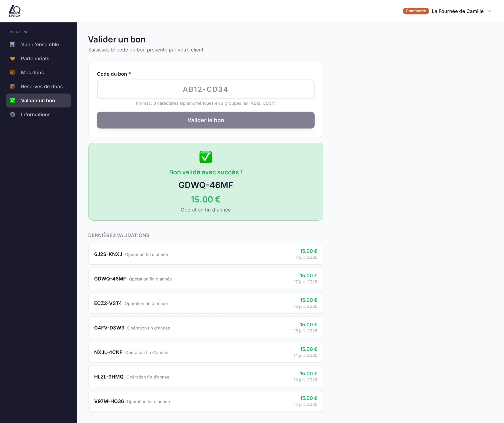Open the NXJL-4CNF validation entry

[x=206, y=352]
